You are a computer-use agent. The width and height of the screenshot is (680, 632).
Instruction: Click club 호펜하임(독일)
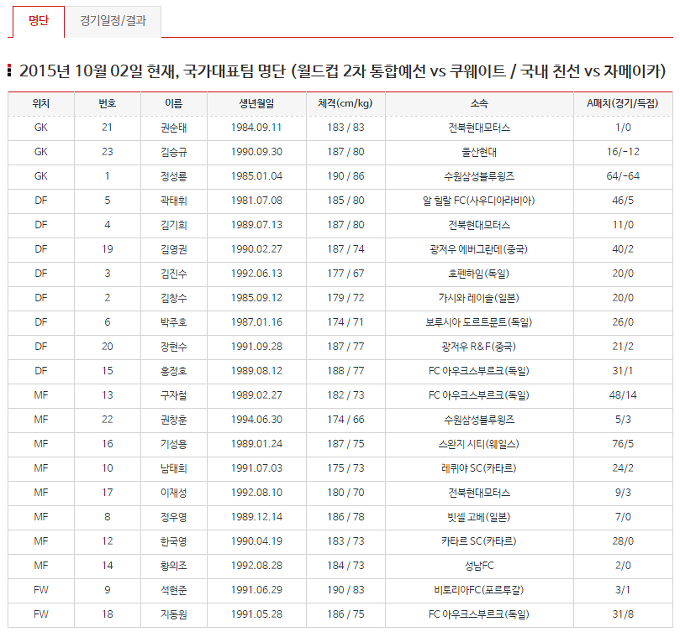point(479,274)
